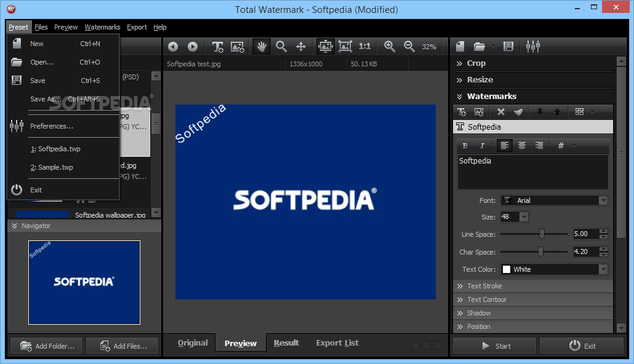The width and height of the screenshot is (634, 364).
Task: Open dropdown arrow next to # macro
Action: pos(574,146)
